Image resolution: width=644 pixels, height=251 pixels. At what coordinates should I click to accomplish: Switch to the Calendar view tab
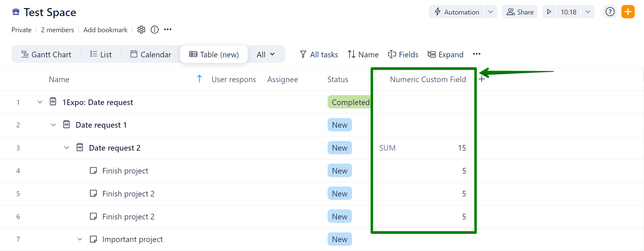click(x=151, y=55)
